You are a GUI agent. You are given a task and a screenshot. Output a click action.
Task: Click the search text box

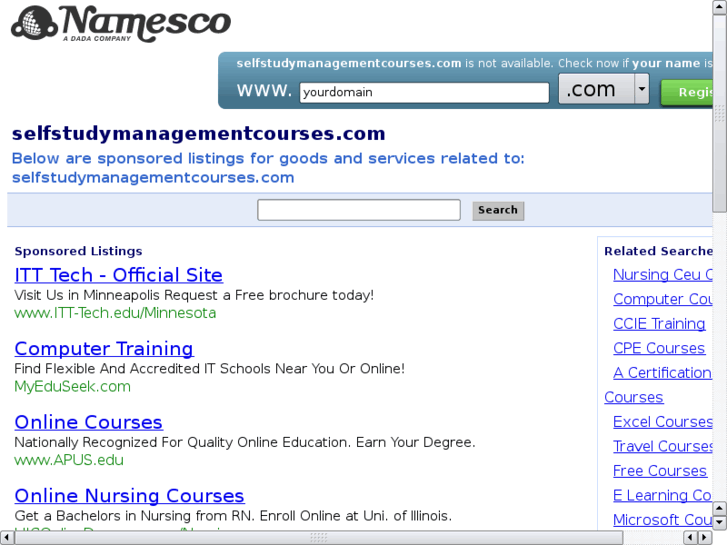(359, 210)
